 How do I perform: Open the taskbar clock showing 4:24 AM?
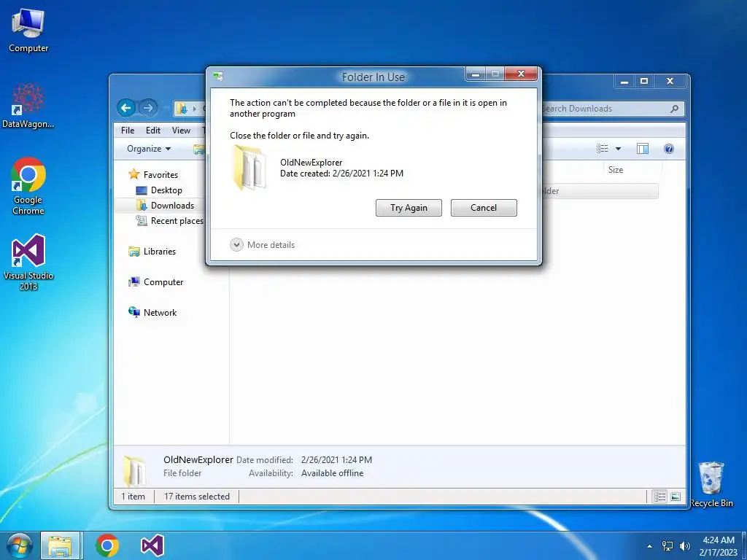click(719, 546)
